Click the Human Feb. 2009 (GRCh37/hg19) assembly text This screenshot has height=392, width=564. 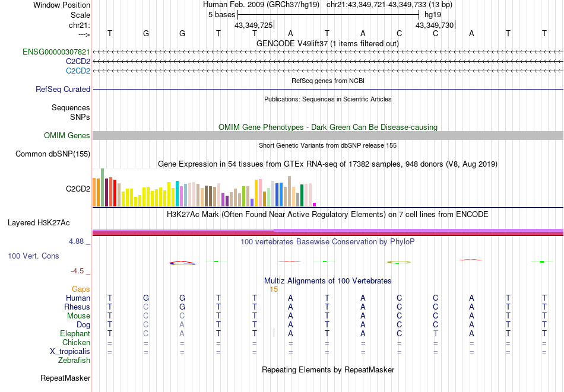tap(261, 5)
